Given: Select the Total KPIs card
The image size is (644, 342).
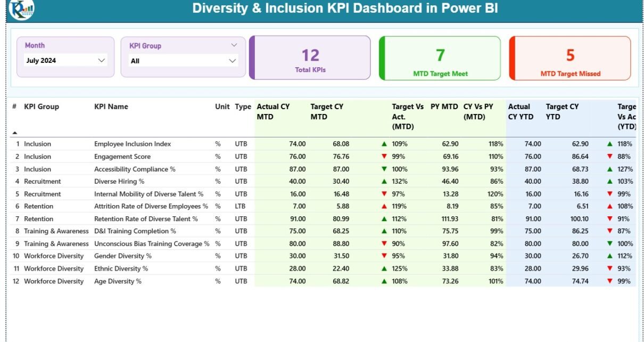Looking at the screenshot, I should pyautogui.click(x=310, y=58).
